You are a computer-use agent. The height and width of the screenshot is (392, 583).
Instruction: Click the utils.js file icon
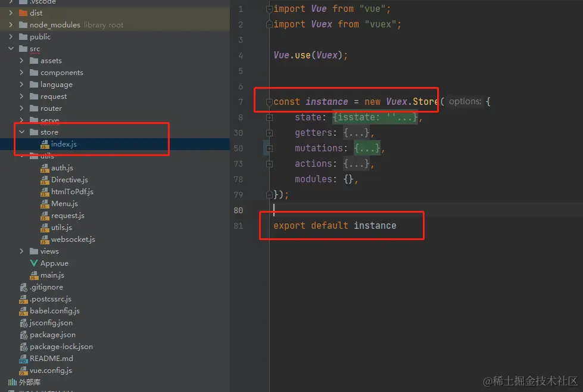click(45, 228)
